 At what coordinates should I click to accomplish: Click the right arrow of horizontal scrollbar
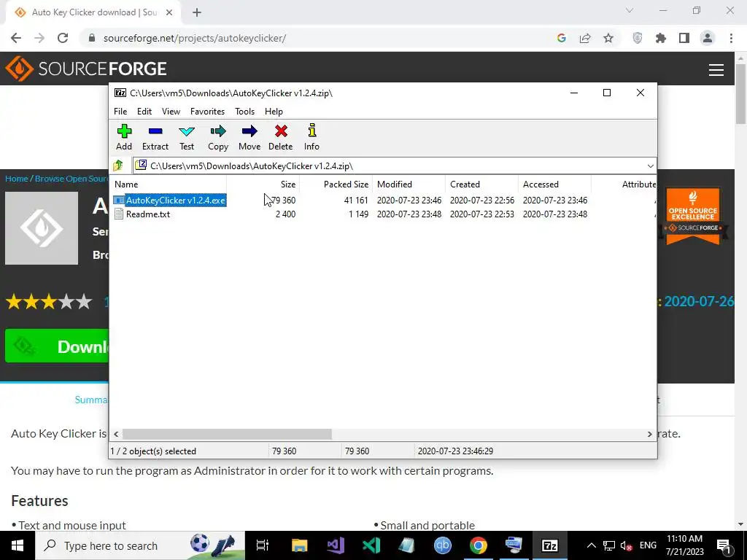(649, 435)
